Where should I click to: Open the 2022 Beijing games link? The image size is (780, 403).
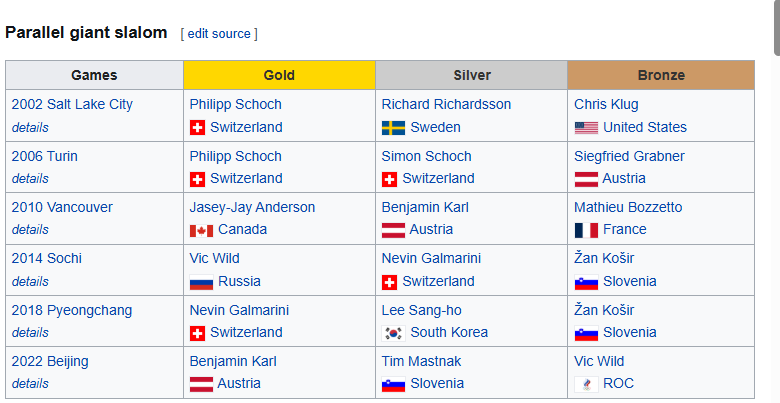coord(50,361)
